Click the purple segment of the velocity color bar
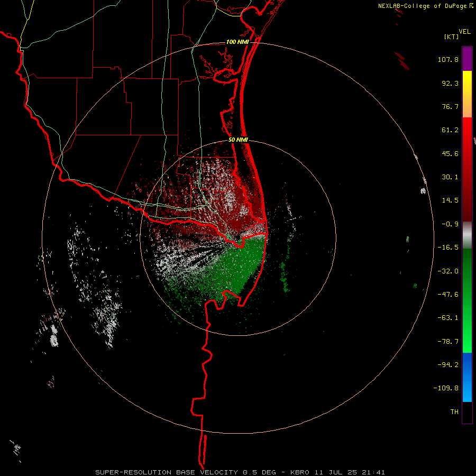The image size is (476, 476). click(x=467, y=59)
